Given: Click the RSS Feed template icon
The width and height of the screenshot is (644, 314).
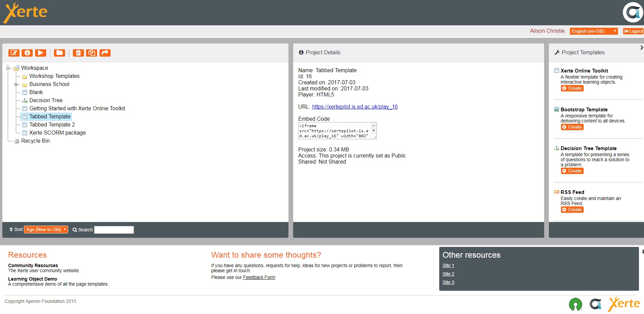Looking at the screenshot, I should click(557, 192).
